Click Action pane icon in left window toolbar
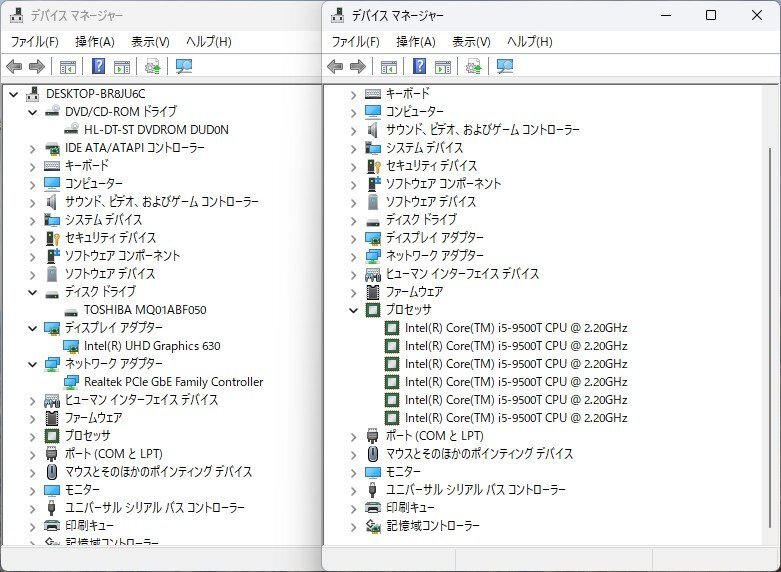781x572 pixels. [x=122, y=66]
